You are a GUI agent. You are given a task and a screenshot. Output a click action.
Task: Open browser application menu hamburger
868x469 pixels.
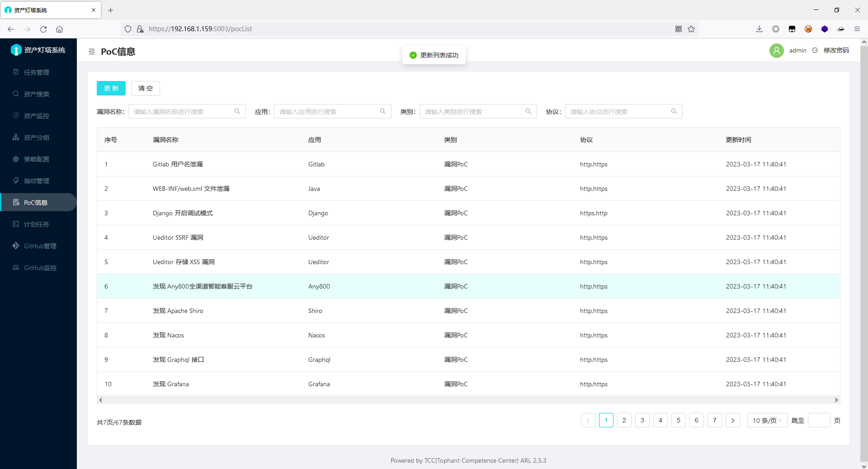[x=857, y=29]
